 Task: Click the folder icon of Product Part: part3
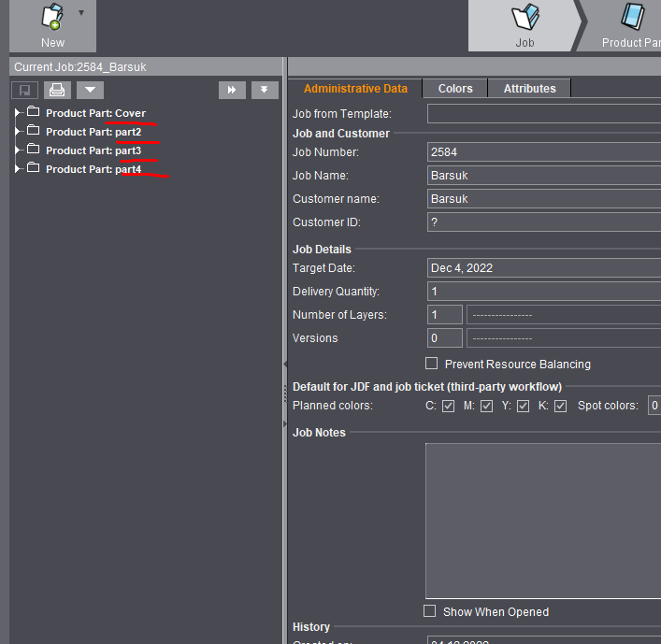coord(34,150)
